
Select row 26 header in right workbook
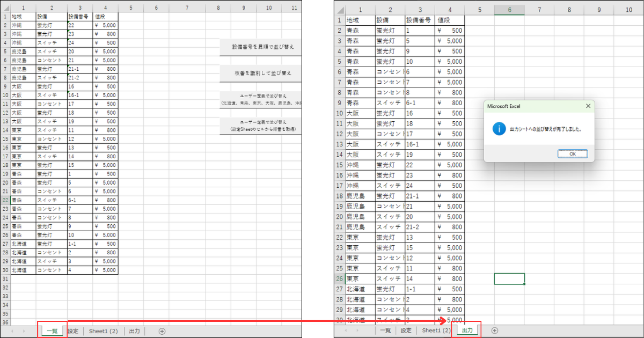coord(339,278)
